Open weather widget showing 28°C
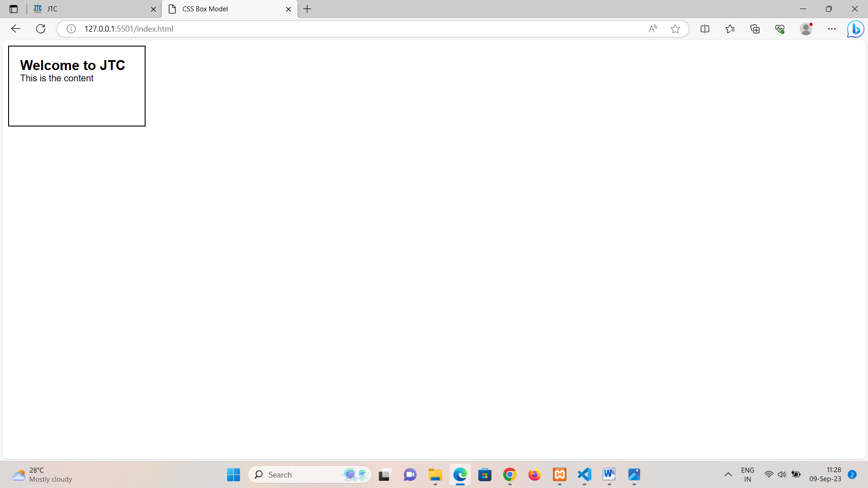Image resolution: width=868 pixels, height=488 pixels. (x=42, y=475)
